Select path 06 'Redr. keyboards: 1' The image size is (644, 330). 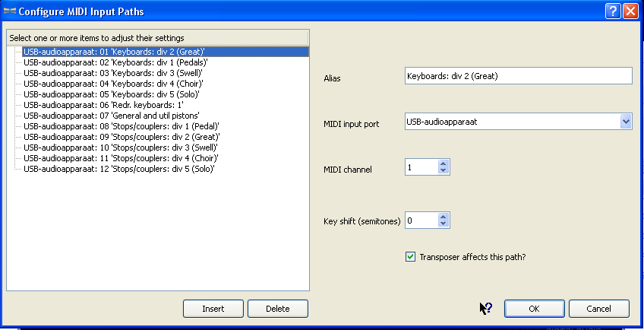pos(103,105)
